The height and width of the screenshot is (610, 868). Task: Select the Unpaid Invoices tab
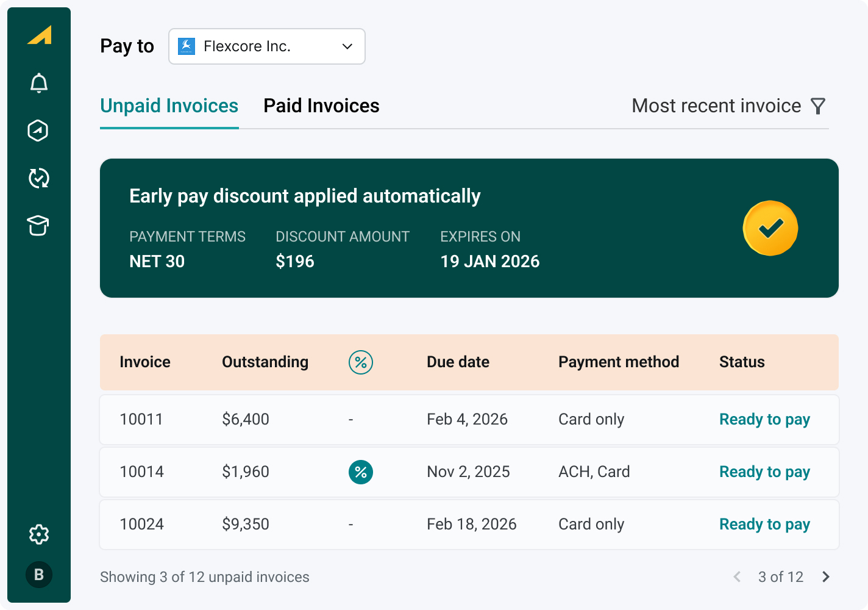(x=169, y=106)
